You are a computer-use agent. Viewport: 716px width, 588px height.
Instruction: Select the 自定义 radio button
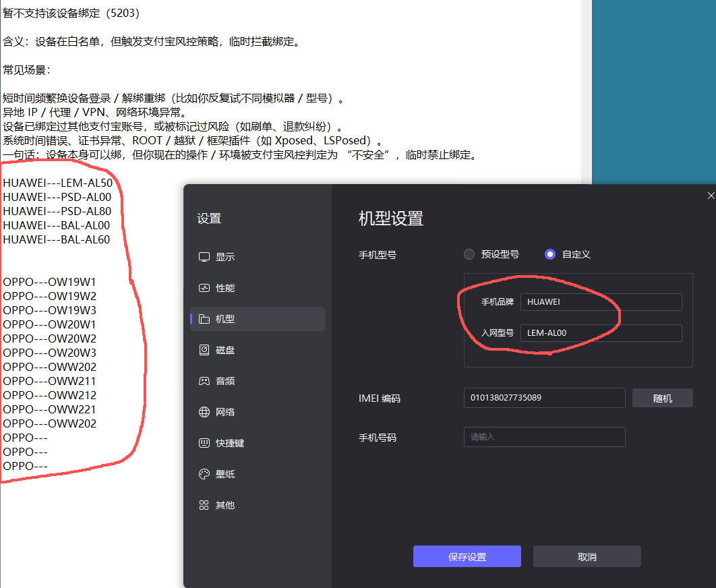pos(550,254)
